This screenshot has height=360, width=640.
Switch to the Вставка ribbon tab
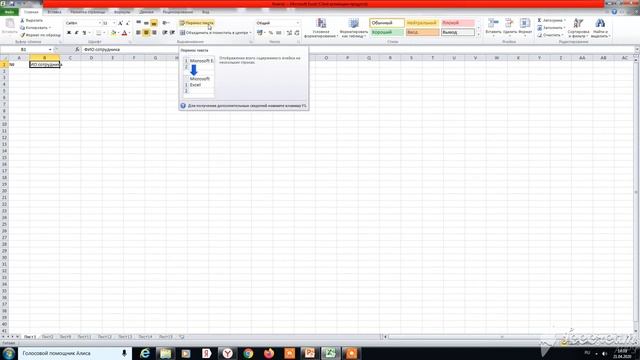54,12
